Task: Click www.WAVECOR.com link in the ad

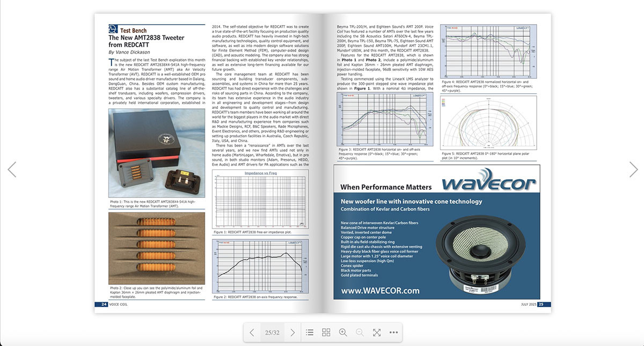Action: [x=380, y=291]
